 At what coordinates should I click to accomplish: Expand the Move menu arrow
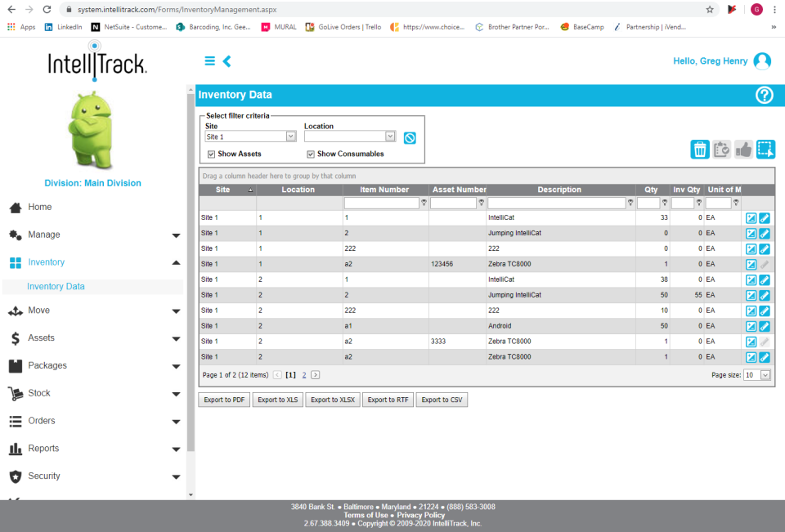pyautogui.click(x=176, y=311)
